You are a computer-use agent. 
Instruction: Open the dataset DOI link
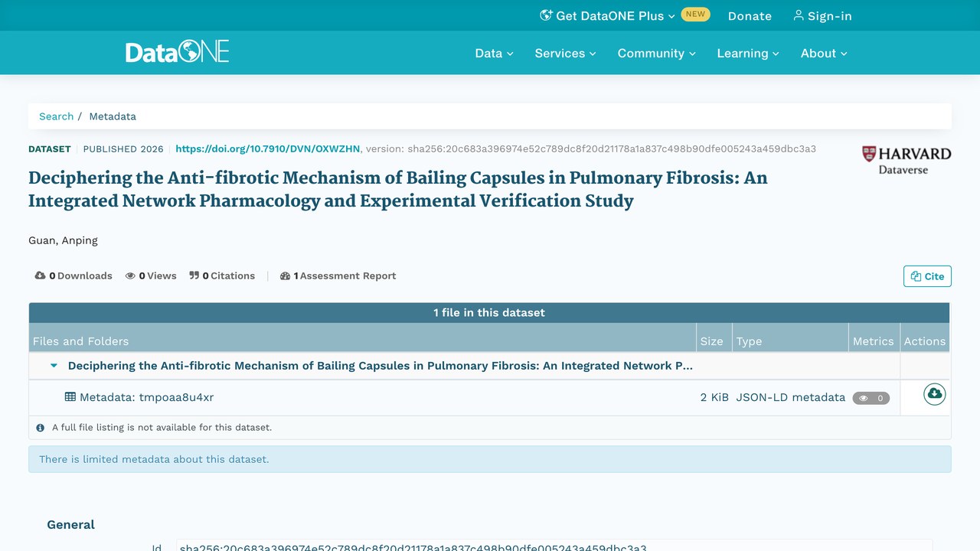[268, 148]
